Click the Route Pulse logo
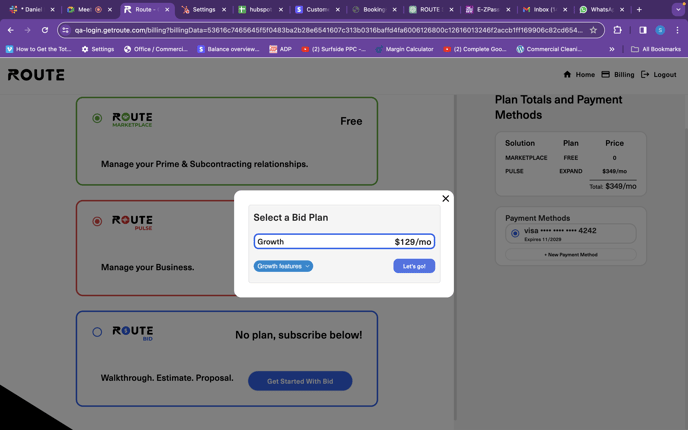This screenshot has height=430, width=688. 132,222
